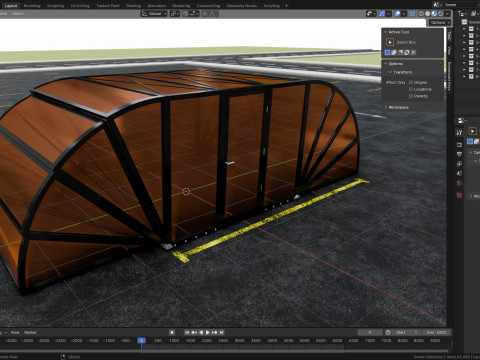480x360 pixels.
Task: Open the Tool sidebar vertical tab
Action: [x=449, y=35]
